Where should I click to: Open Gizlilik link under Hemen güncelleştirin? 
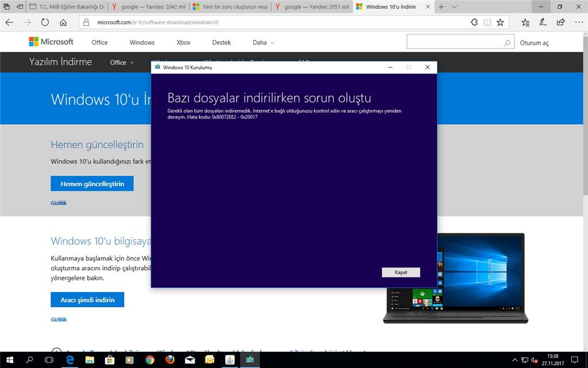pyautogui.click(x=59, y=203)
